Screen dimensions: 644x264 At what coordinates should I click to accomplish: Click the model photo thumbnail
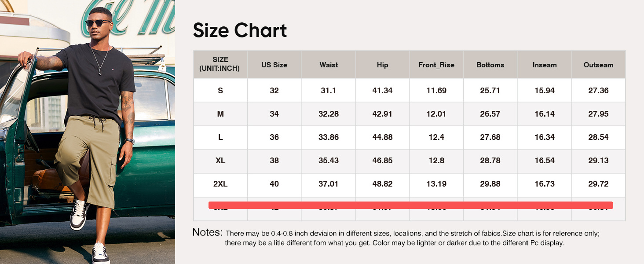[88, 132]
